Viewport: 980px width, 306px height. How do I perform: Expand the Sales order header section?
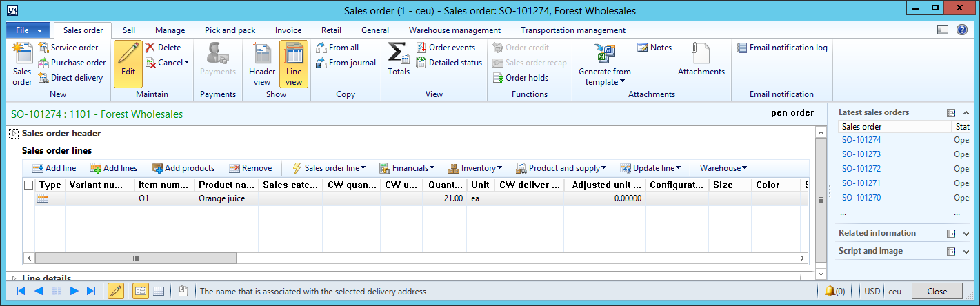coord(12,134)
